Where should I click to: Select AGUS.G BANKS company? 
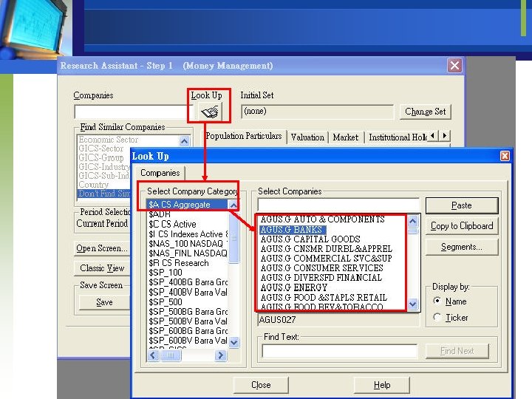pos(291,230)
